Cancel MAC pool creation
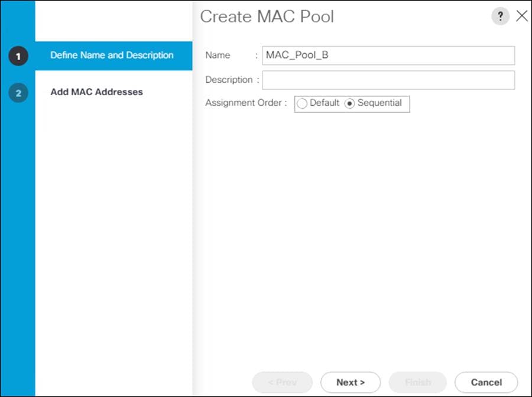 coord(486,382)
